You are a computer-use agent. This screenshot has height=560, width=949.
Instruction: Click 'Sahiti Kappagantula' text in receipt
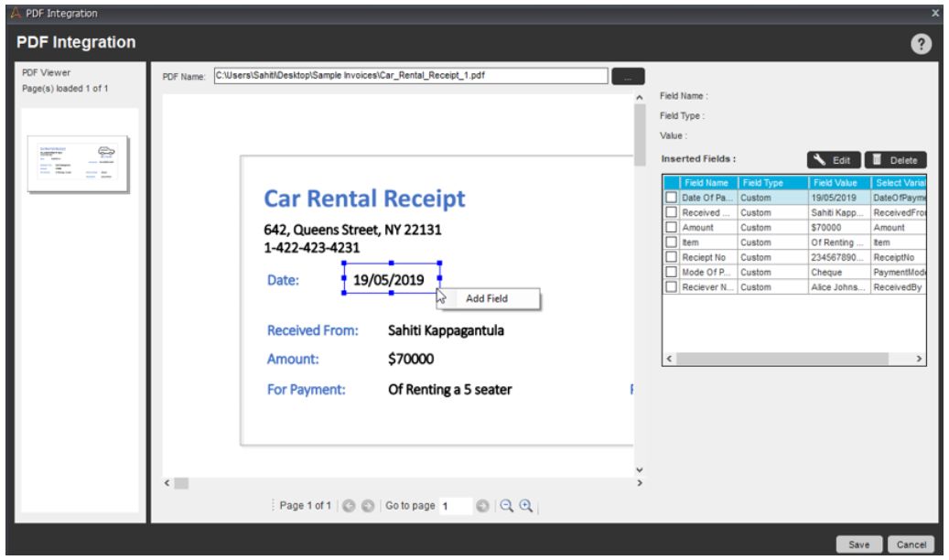(x=446, y=330)
